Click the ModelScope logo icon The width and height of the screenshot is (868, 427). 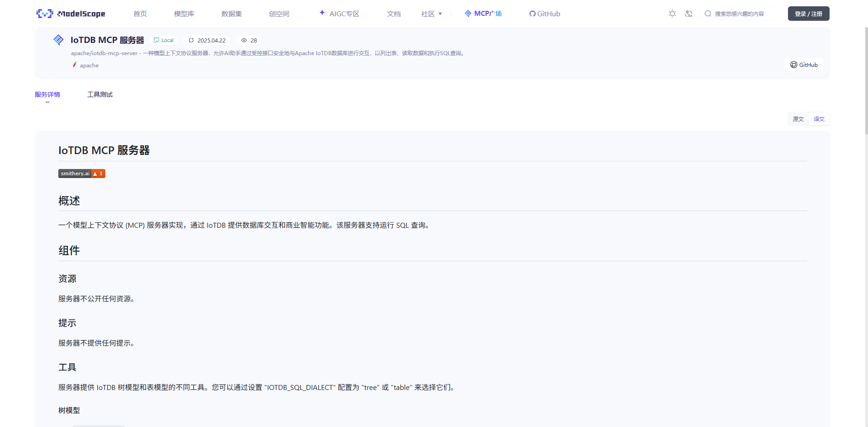click(x=44, y=14)
